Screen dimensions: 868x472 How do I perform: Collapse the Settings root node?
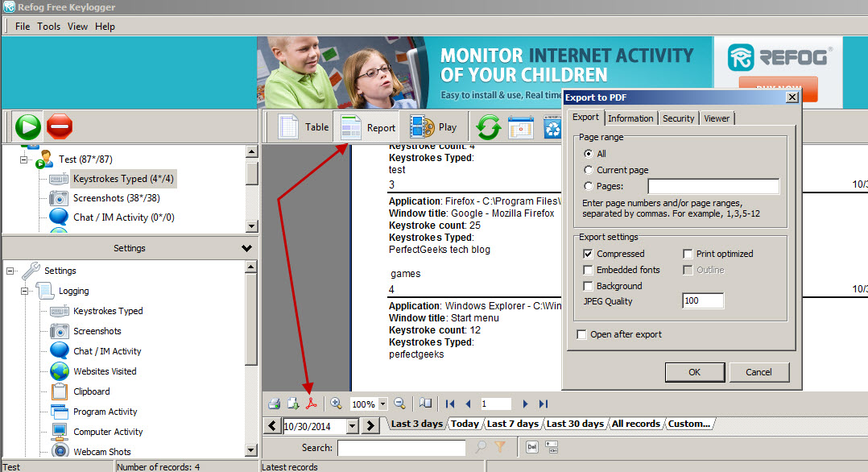tap(10, 271)
